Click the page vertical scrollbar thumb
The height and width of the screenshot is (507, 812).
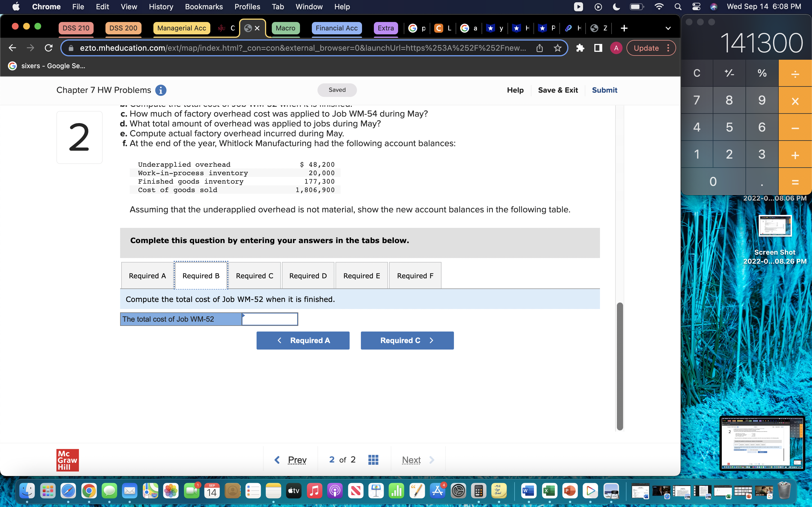coord(620,366)
